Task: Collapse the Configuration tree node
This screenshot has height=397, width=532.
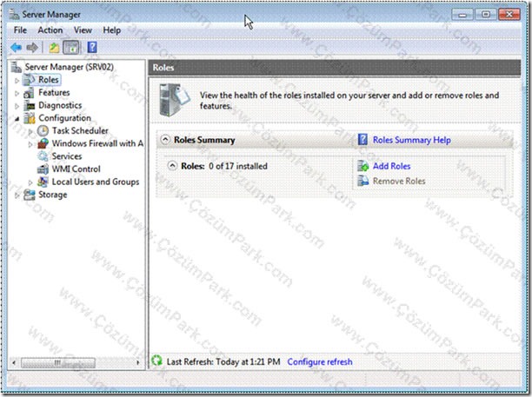Action: [17, 119]
